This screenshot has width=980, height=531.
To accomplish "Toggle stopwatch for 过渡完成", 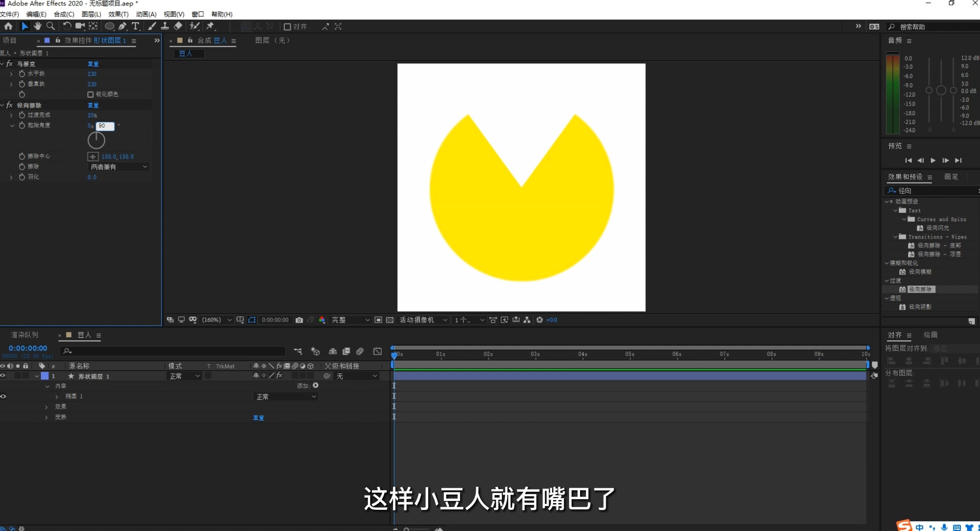I will click(x=22, y=115).
